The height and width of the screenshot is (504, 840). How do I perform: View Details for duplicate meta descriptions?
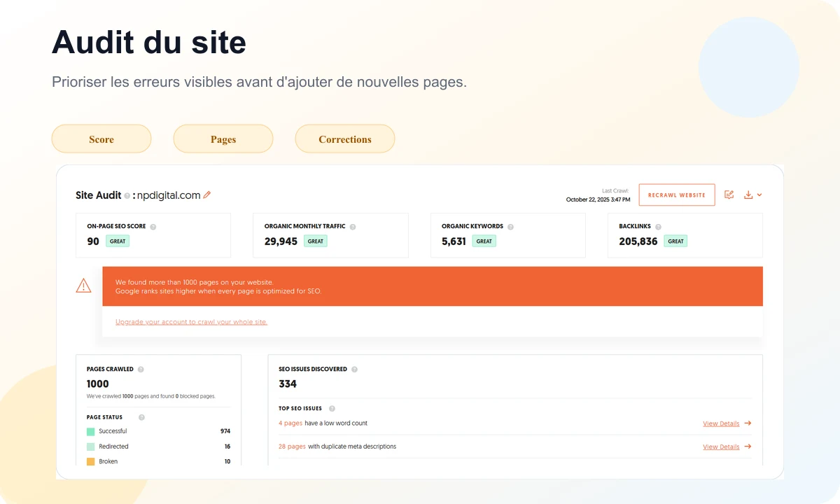coord(721,447)
